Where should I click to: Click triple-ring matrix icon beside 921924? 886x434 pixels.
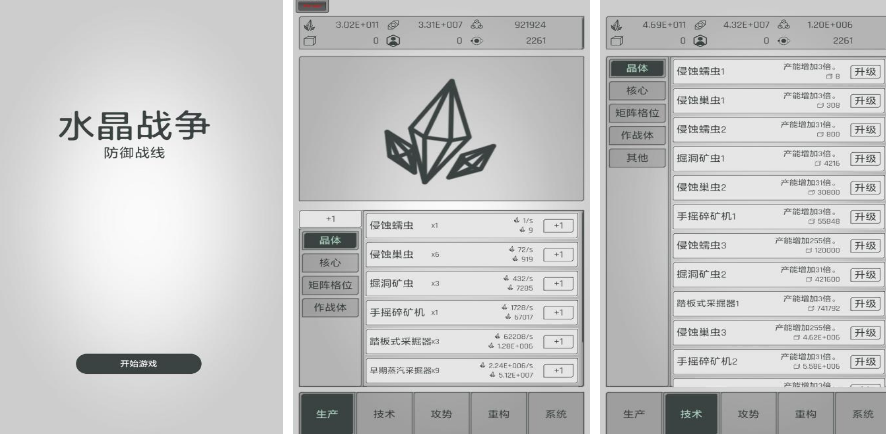point(477,25)
